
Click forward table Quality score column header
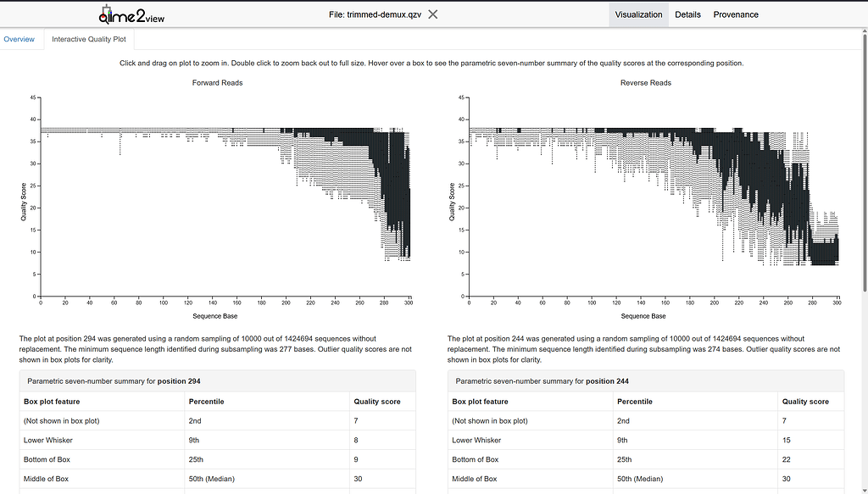pyautogui.click(x=377, y=402)
